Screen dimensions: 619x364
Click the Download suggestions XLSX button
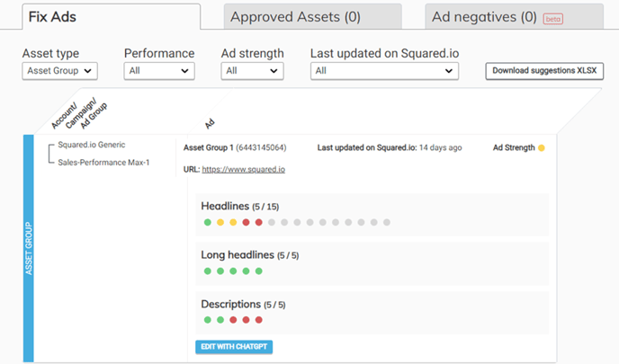(x=544, y=71)
